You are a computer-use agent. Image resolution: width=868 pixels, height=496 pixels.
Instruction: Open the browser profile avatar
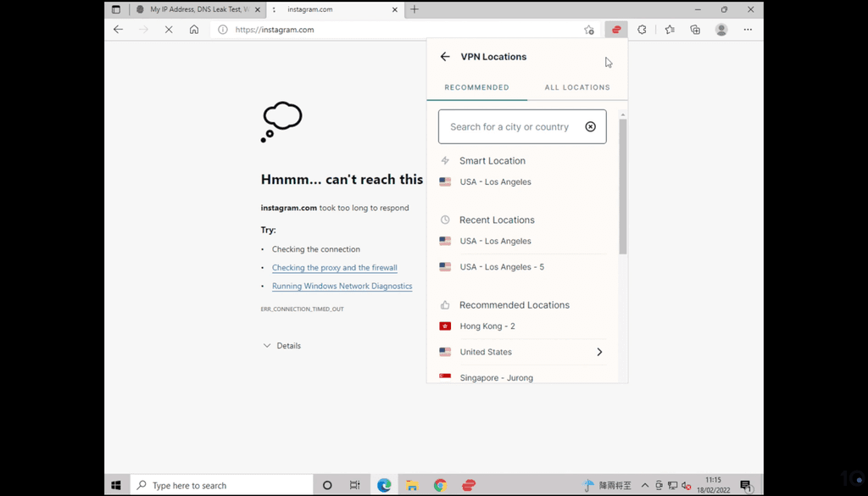click(721, 30)
